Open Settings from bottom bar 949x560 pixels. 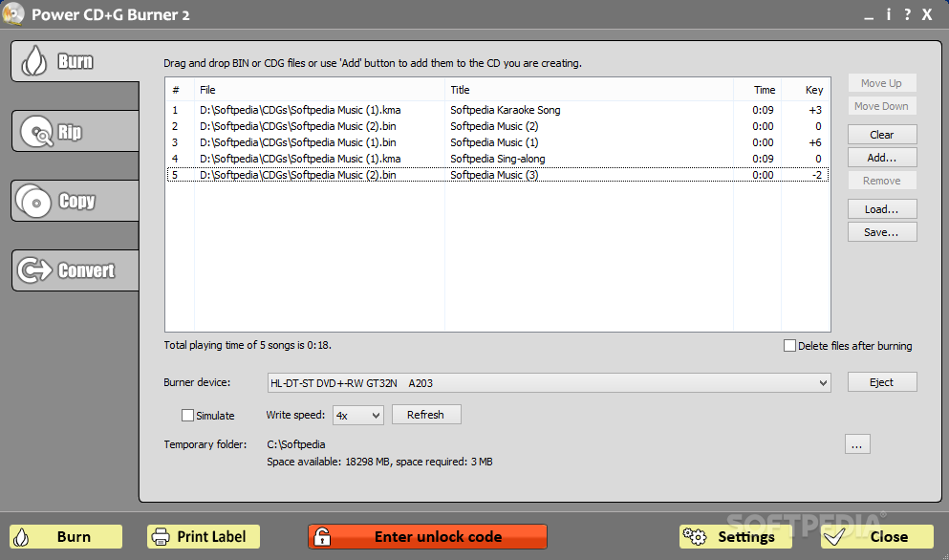[x=735, y=537]
